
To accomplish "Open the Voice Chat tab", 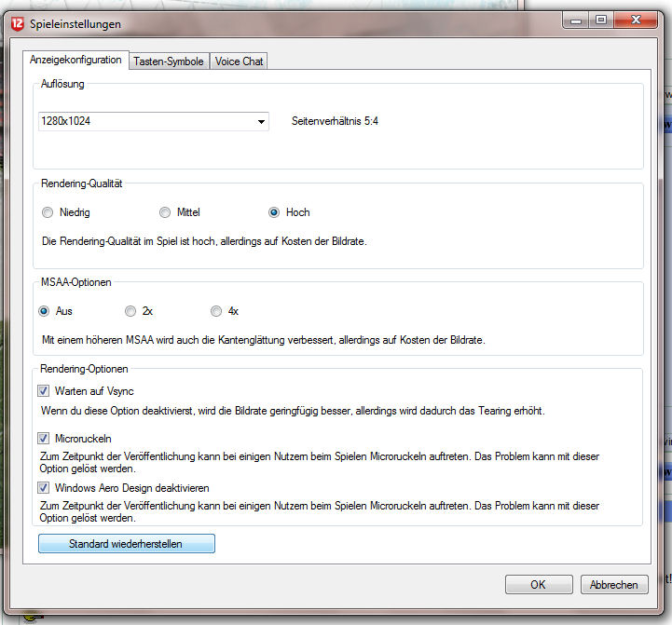I will pos(240,61).
